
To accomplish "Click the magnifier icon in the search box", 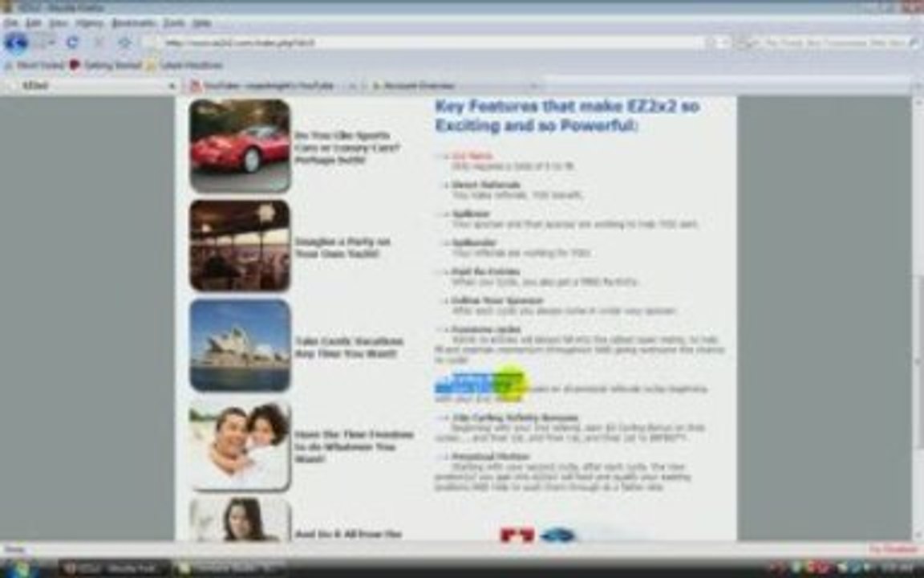I will click(914, 43).
